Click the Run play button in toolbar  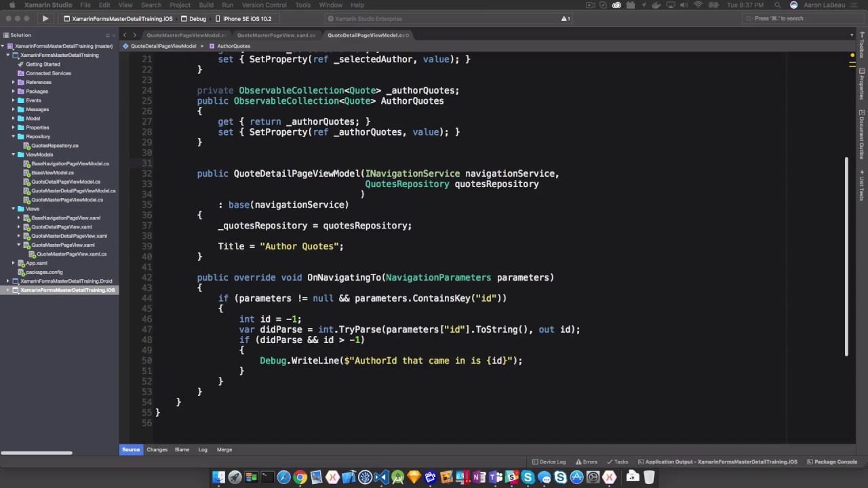45,18
